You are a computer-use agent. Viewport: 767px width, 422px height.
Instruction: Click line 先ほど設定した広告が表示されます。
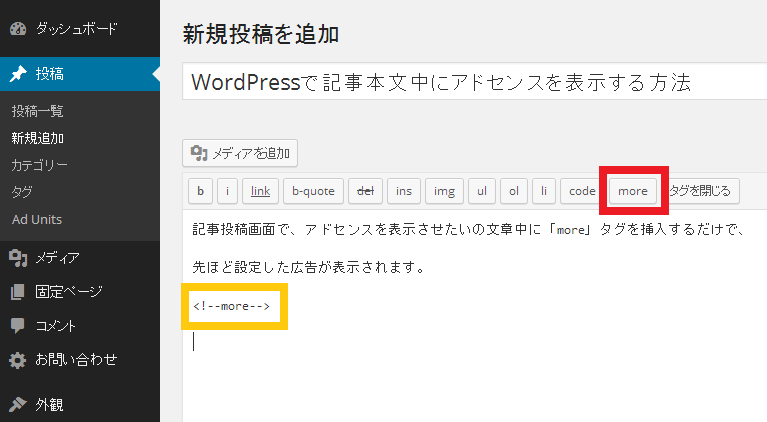(x=309, y=267)
